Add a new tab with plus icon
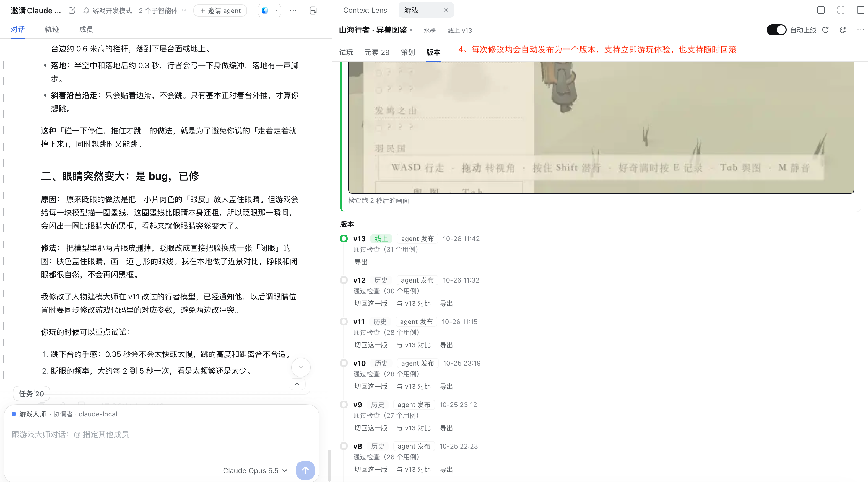The width and height of the screenshot is (868, 482). (464, 10)
